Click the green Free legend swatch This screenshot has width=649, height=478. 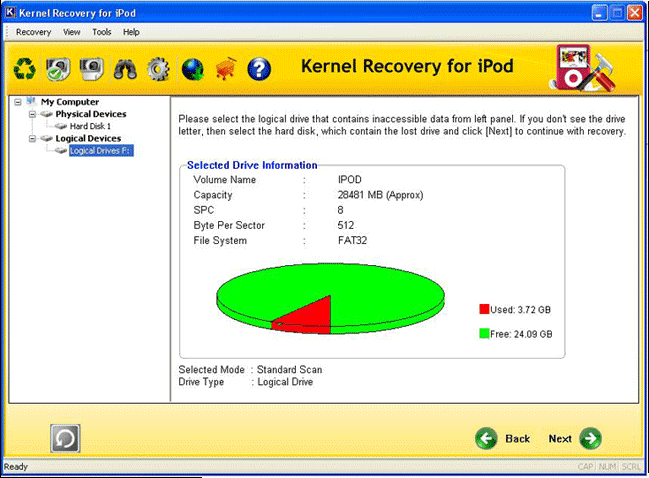[x=484, y=334]
